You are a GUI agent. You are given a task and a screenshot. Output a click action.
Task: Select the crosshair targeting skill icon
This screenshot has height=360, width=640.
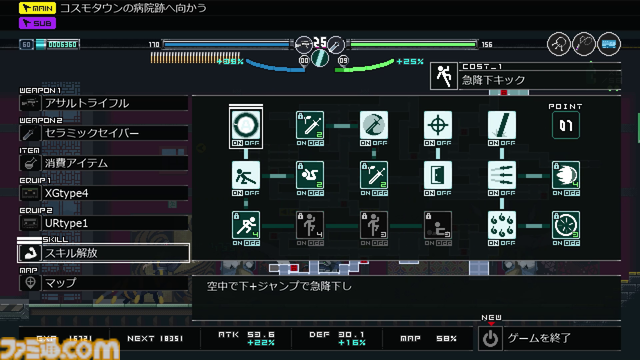(438, 125)
